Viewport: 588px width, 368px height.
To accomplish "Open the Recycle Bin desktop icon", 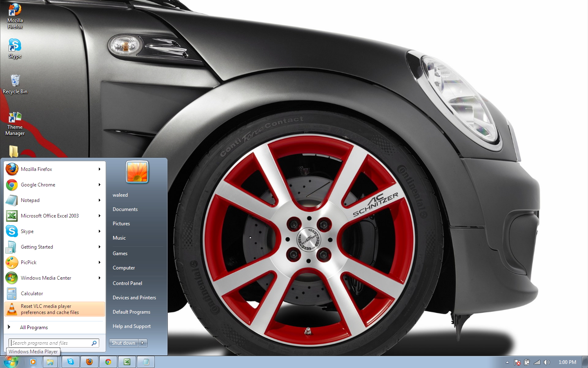I will pyautogui.click(x=15, y=84).
